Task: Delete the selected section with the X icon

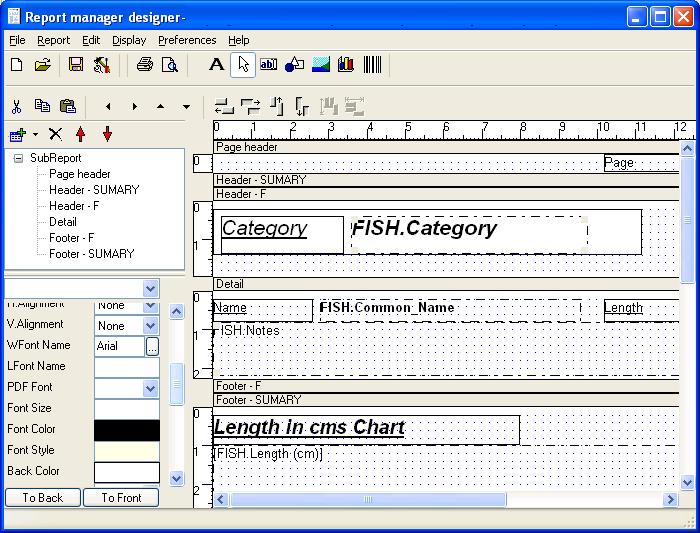Action: point(56,134)
